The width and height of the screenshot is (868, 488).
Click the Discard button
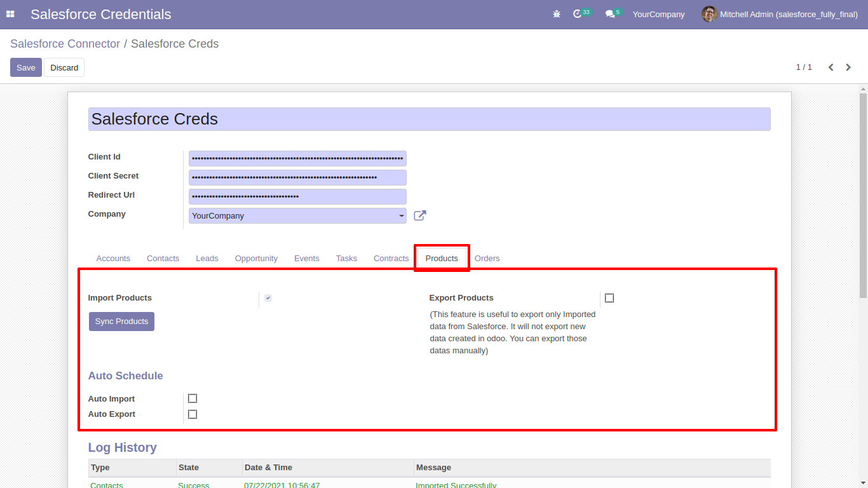(64, 67)
